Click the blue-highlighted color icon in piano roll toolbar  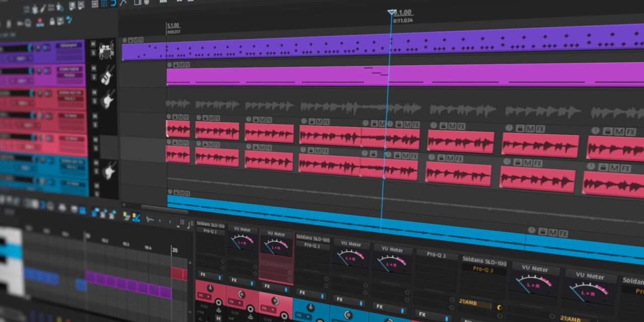(x=136, y=218)
